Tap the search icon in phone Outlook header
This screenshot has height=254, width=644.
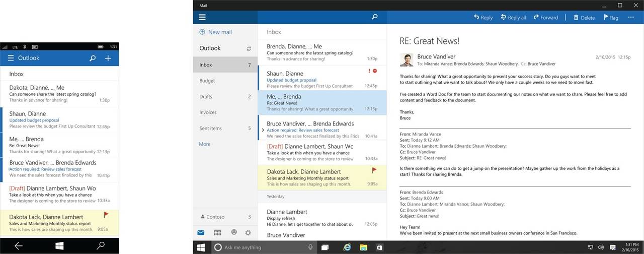point(93,58)
